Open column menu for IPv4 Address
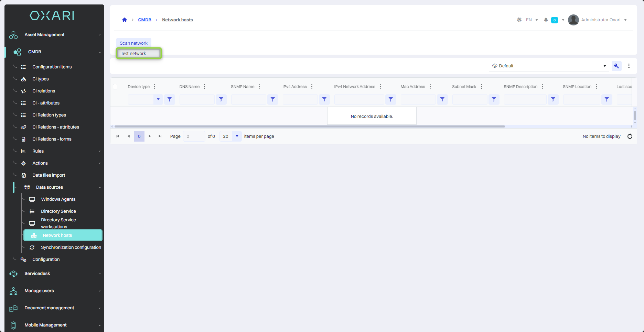 coord(312,87)
